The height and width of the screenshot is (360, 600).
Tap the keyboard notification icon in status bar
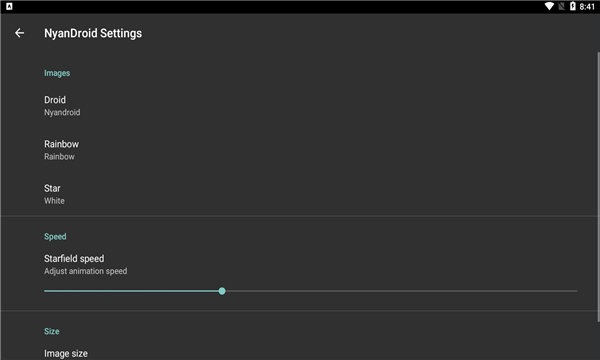tap(9, 6)
